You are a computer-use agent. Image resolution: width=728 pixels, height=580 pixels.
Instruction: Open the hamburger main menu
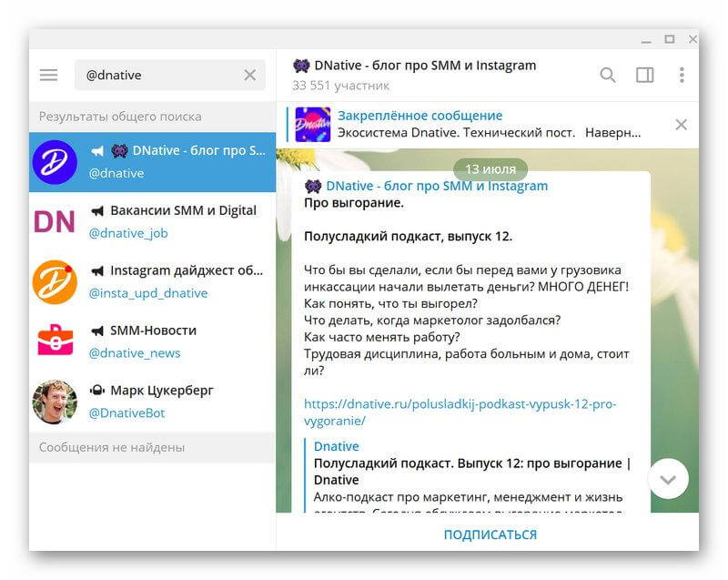click(x=49, y=75)
